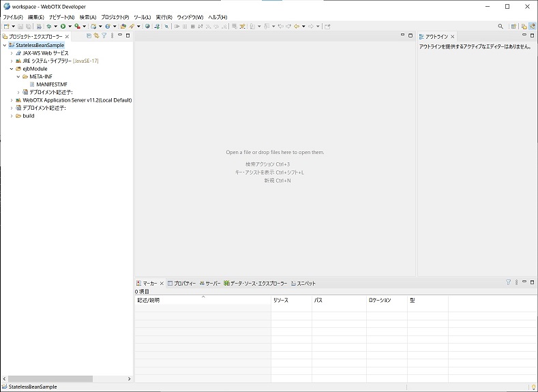538x392 pixels.
Task: Click the New wizard toolbar icon
Action: coord(6,27)
